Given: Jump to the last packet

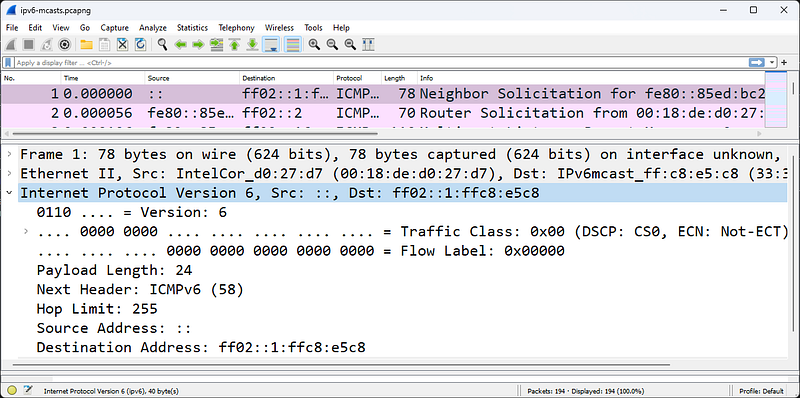Looking at the screenshot, I should point(252,45).
